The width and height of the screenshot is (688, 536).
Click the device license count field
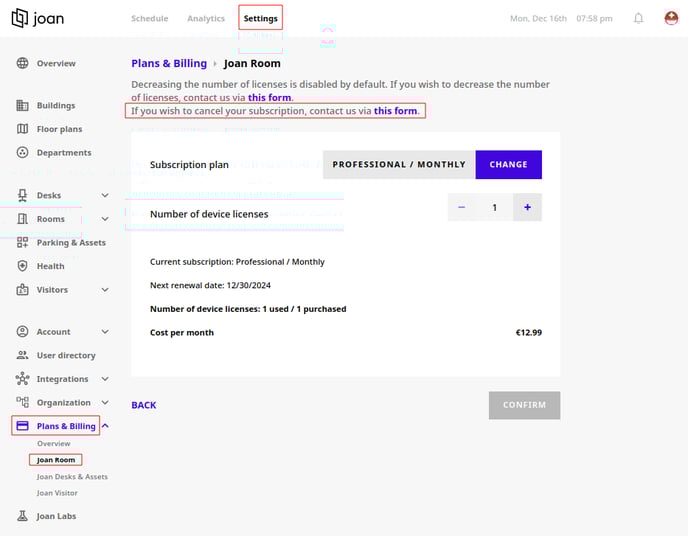click(494, 207)
